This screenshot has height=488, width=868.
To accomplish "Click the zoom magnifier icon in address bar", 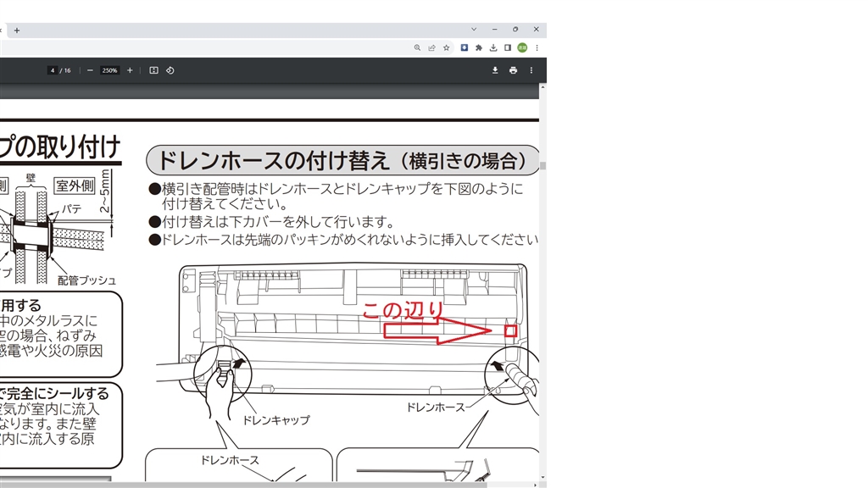I will [417, 47].
